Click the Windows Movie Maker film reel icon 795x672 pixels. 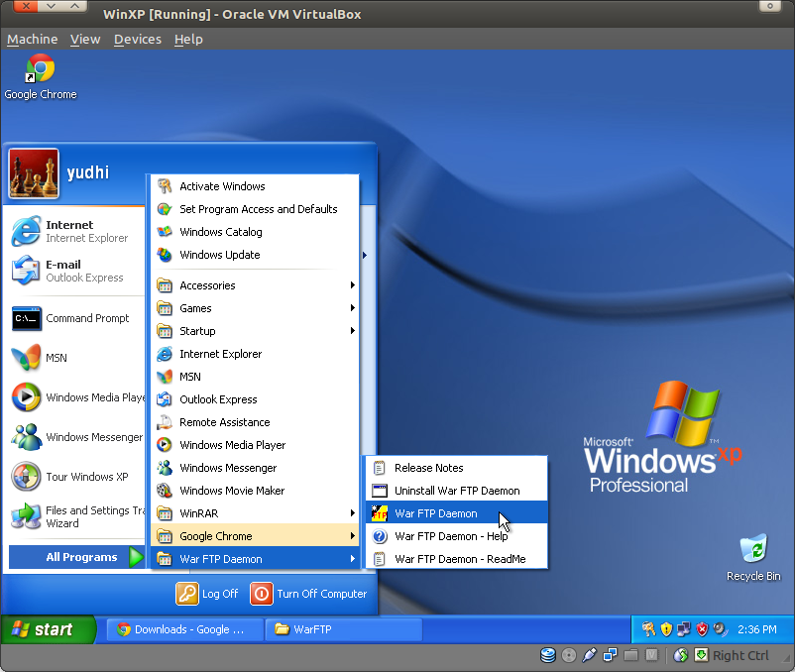[165, 491]
